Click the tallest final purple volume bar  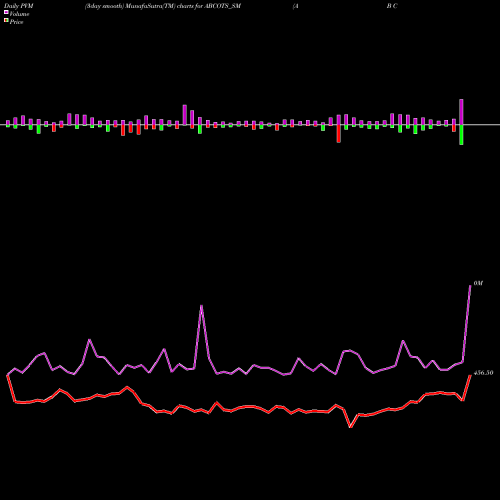coord(461,112)
